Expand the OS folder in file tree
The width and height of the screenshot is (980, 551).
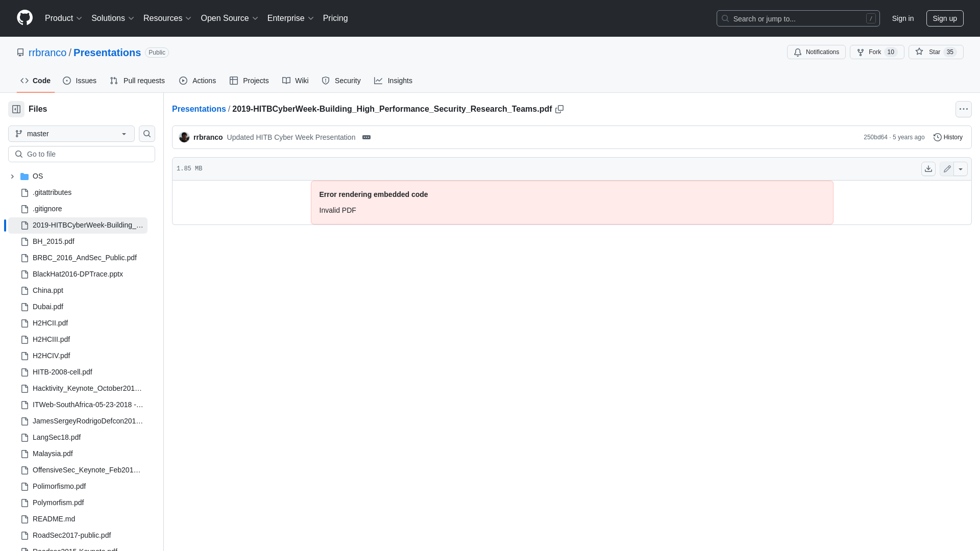click(12, 176)
